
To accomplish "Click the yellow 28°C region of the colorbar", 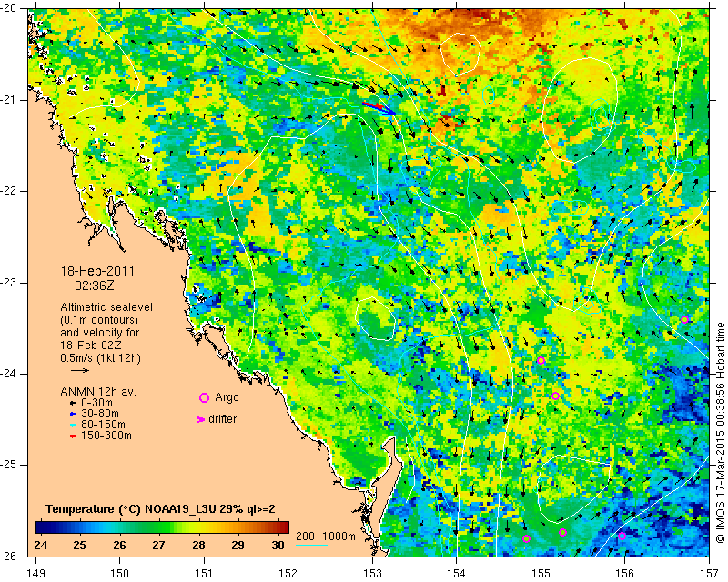I will point(198,527).
